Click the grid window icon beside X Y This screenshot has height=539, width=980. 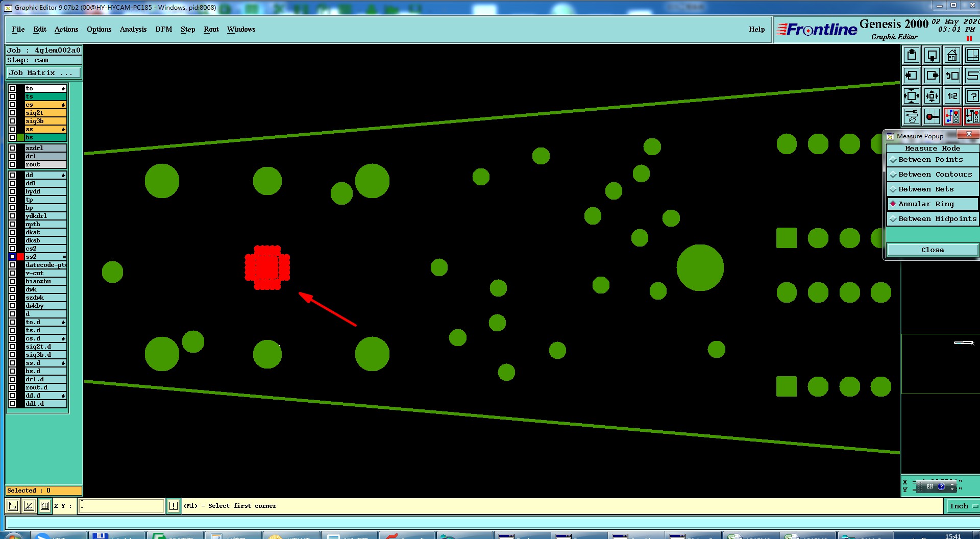tap(45, 506)
